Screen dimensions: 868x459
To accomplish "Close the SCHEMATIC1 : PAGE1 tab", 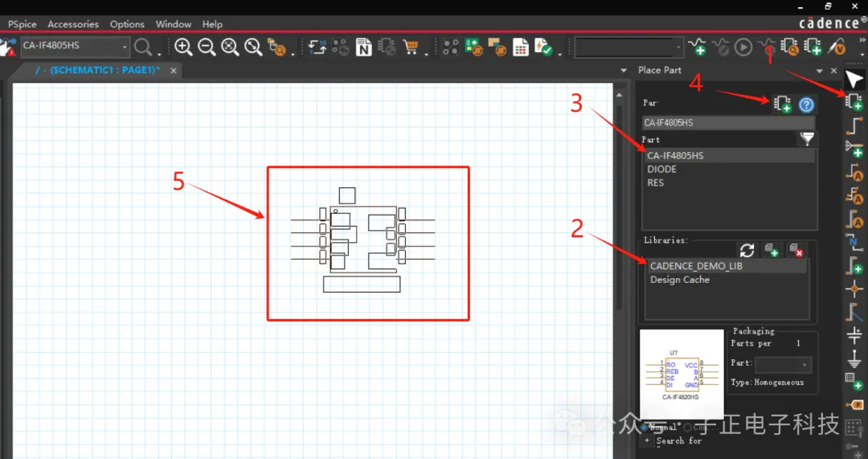I will pos(174,71).
